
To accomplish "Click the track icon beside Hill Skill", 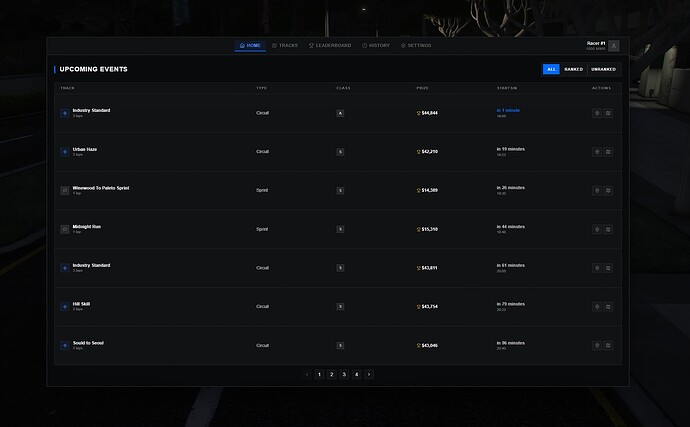I will [x=65, y=306].
